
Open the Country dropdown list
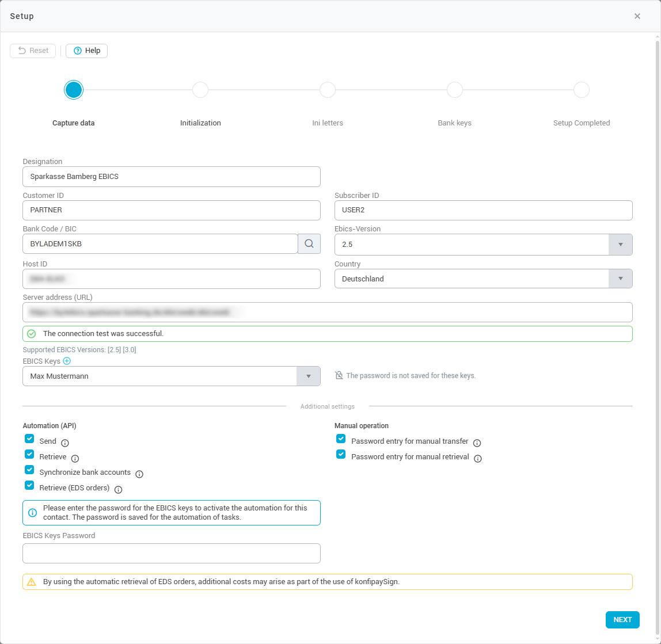click(620, 279)
